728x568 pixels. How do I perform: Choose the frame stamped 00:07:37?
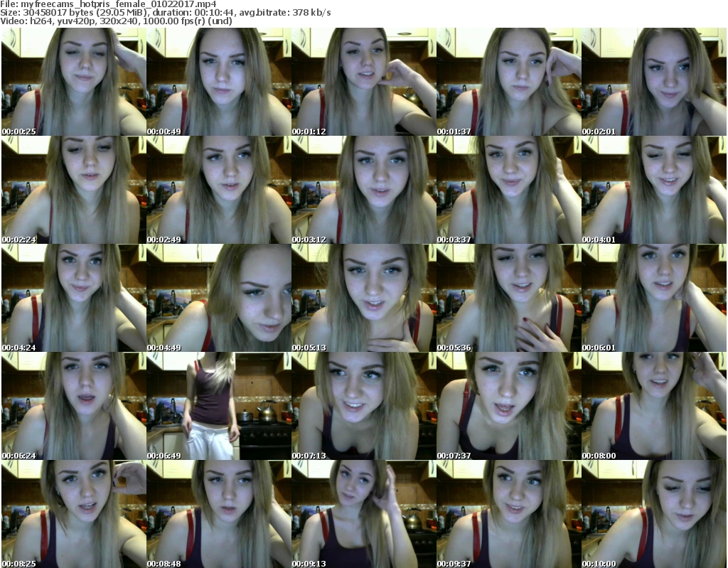pos(509,406)
